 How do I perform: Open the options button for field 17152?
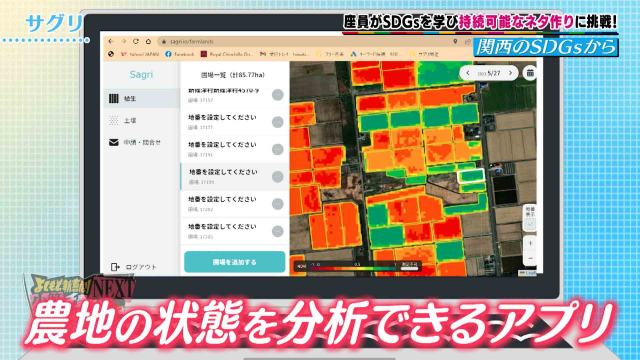tap(278, 95)
